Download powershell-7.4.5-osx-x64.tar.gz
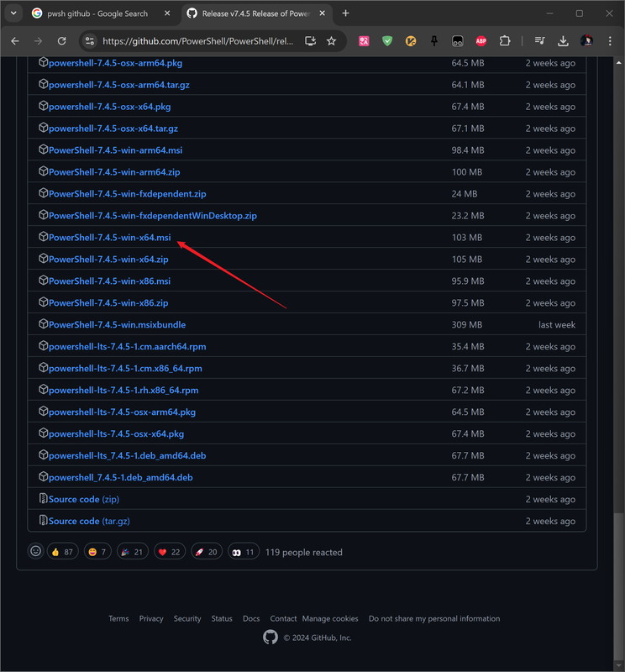This screenshot has width=625, height=672. tap(113, 129)
